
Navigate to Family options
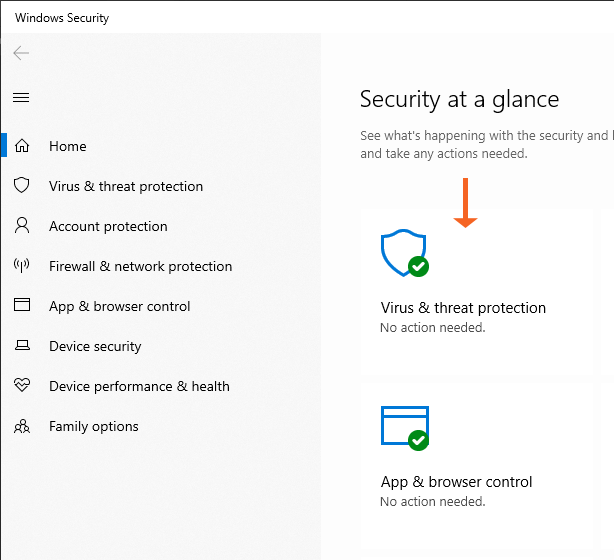pos(94,426)
